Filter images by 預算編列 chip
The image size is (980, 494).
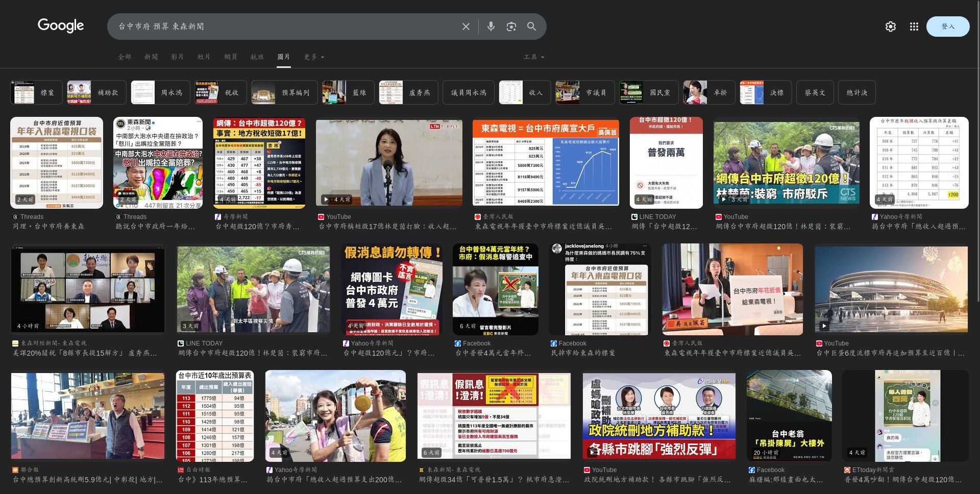(284, 92)
